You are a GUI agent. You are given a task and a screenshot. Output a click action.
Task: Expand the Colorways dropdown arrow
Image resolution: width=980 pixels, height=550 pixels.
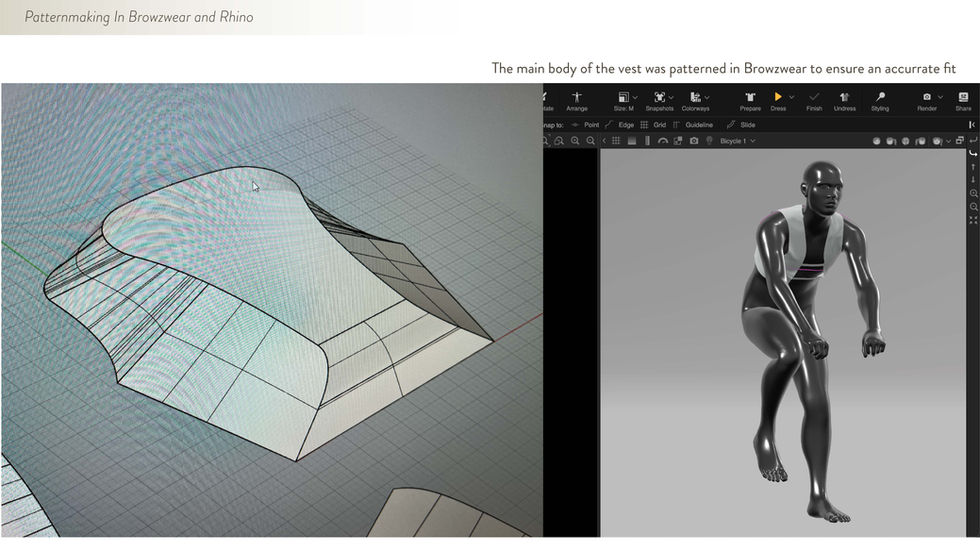pyautogui.click(x=707, y=98)
